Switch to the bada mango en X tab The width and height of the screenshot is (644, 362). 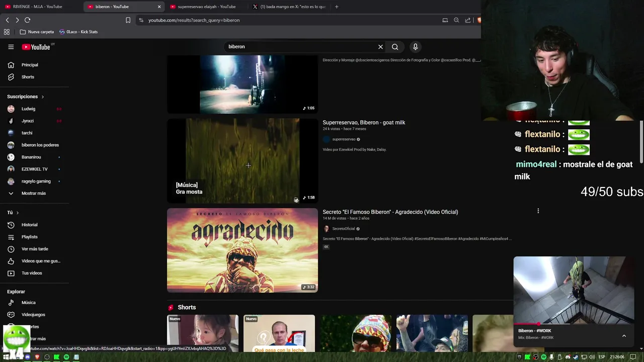(289, 7)
